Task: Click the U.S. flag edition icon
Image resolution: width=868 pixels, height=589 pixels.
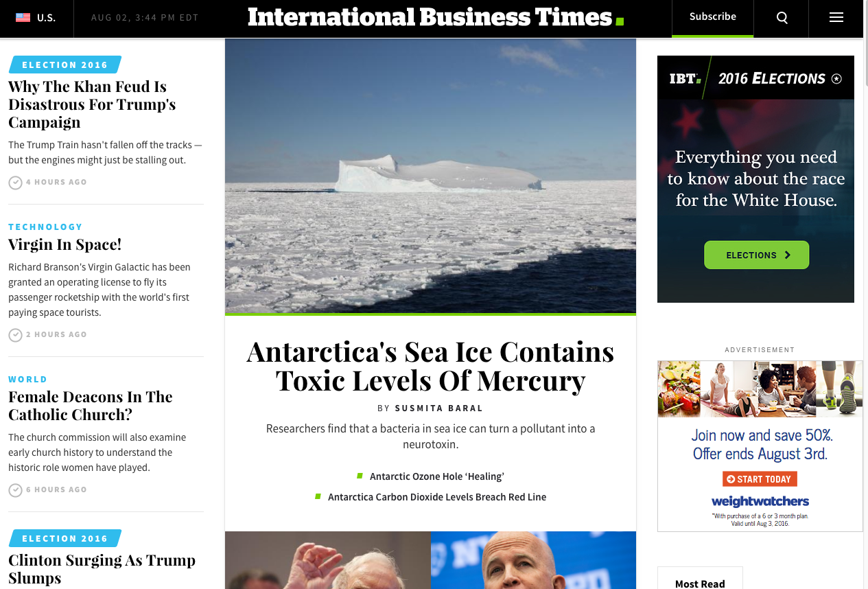Action: tap(23, 18)
